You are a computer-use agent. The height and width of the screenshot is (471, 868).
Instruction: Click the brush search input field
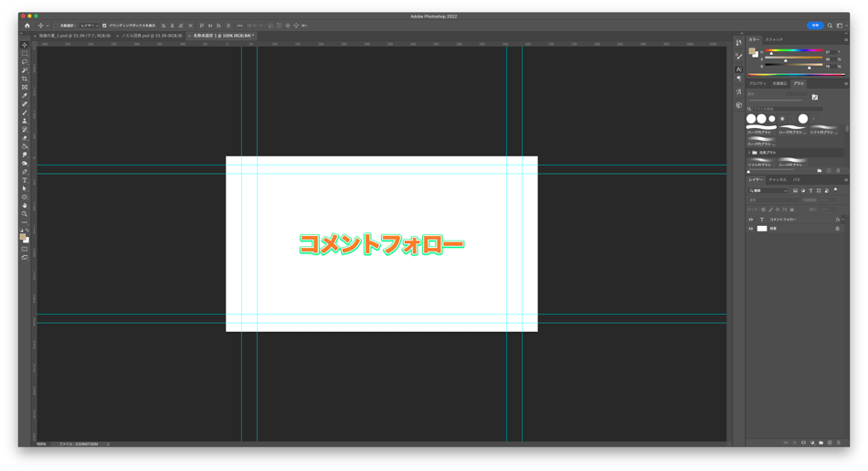pos(786,109)
